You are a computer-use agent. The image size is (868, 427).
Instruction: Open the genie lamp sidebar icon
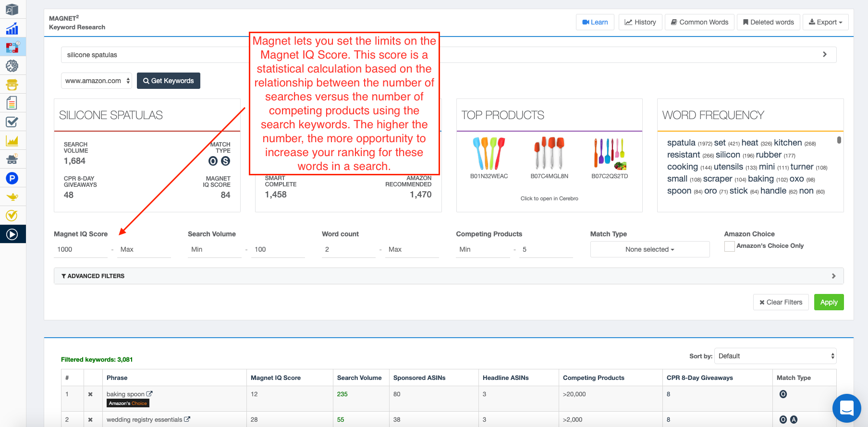tap(12, 196)
